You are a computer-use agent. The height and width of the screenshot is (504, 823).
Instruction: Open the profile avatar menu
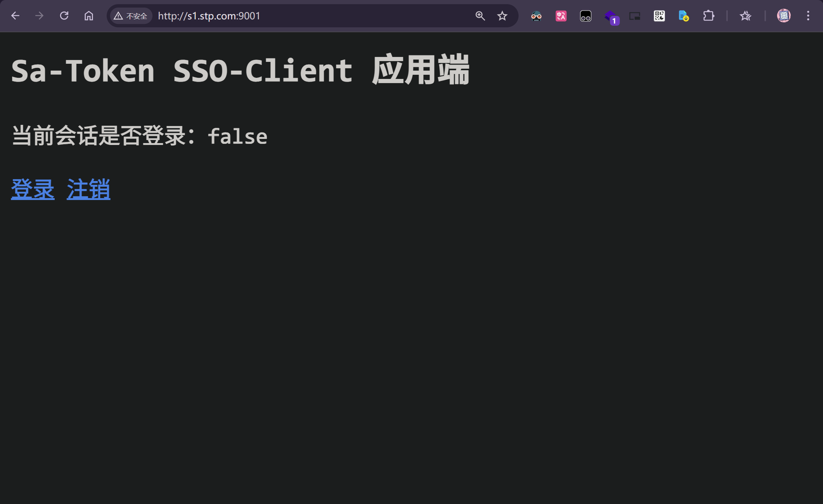pos(784,16)
